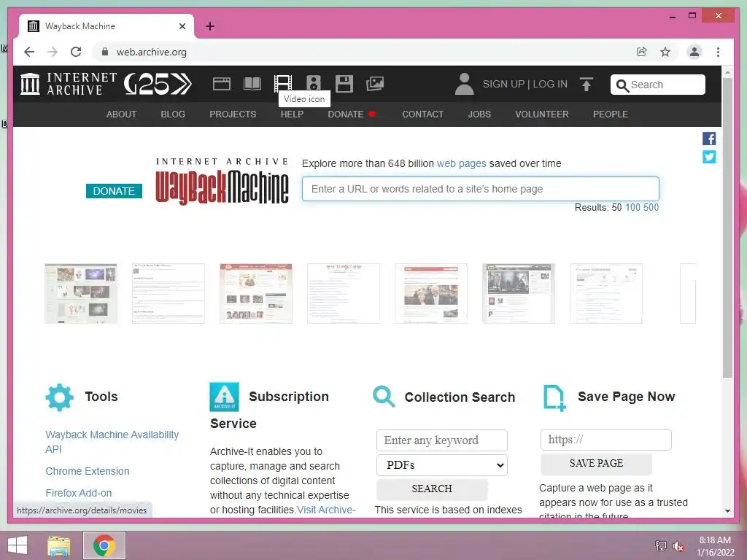747x560 pixels.
Task: Open File Explorer from taskbar
Action: [x=59, y=545]
